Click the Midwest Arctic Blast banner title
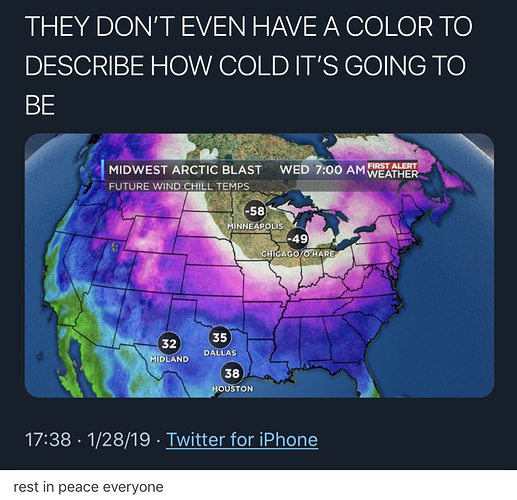 [185, 170]
